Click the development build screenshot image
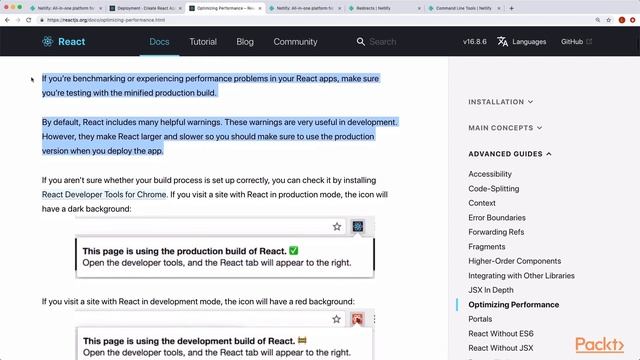 coord(225,335)
